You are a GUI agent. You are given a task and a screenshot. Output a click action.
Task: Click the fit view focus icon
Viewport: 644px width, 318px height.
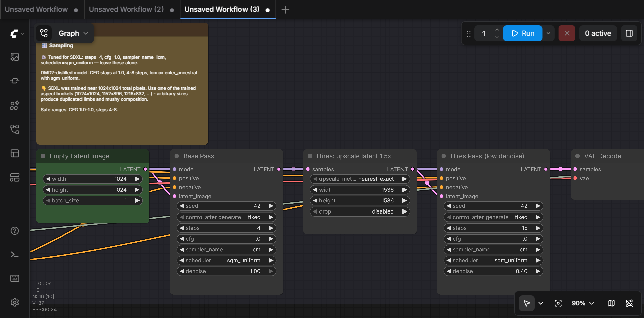click(x=558, y=303)
